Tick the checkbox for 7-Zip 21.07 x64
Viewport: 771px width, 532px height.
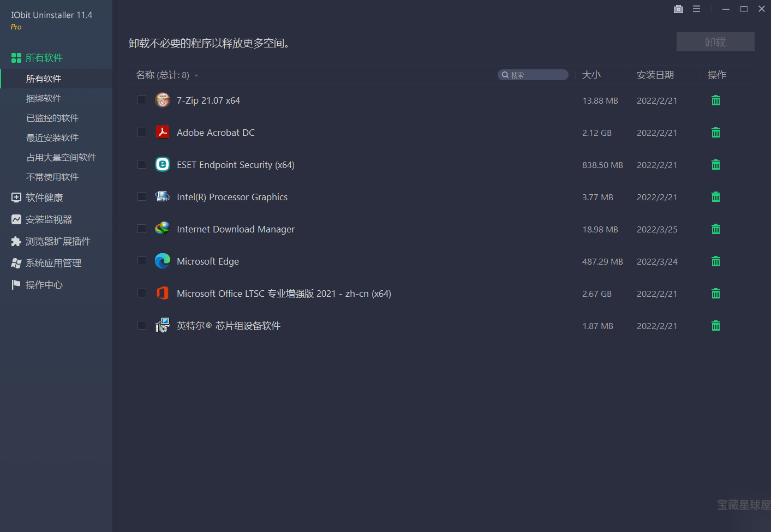click(142, 100)
